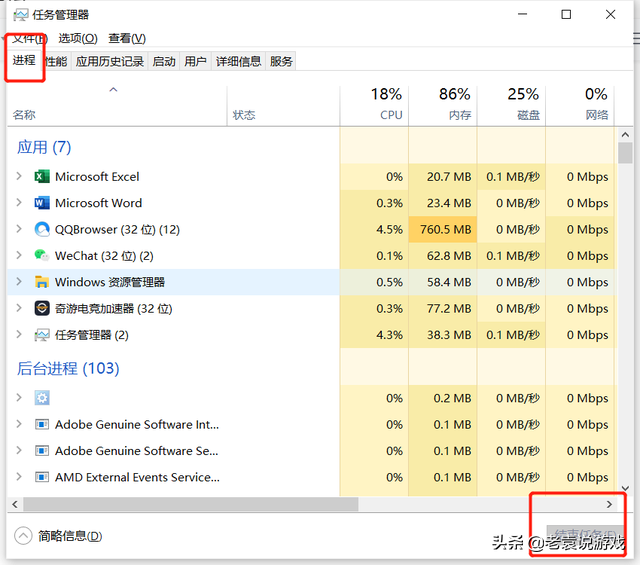Switch to the 性能 tab

coord(56,61)
